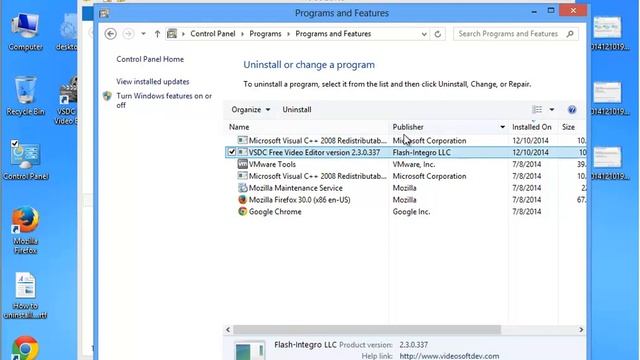Expand the More view options arrow
Viewport: 640px width, 360px height.
[x=552, y=109]
